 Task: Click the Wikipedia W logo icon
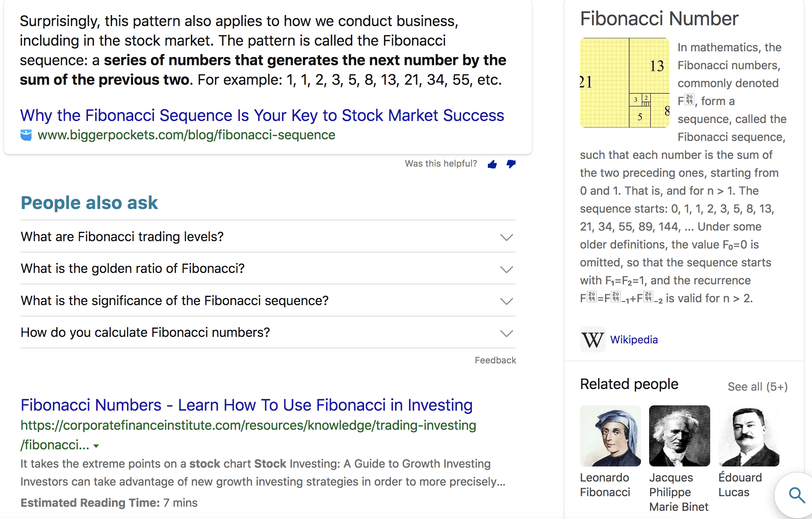pyautogui.click(x=593, y=339)
